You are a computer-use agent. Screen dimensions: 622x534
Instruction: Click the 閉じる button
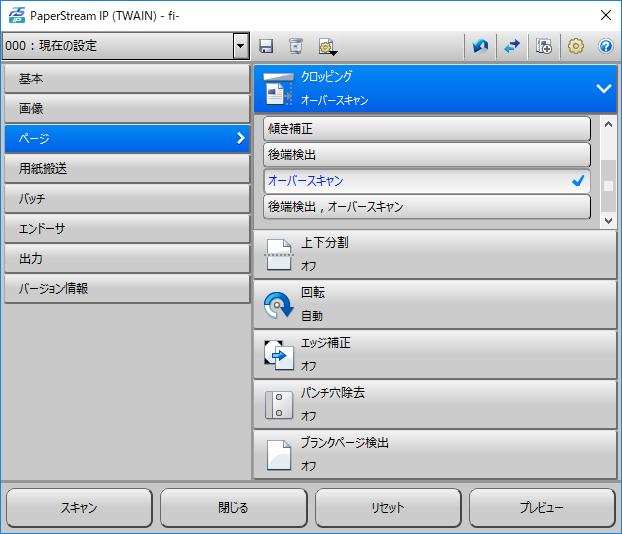(x=234, y=507)
